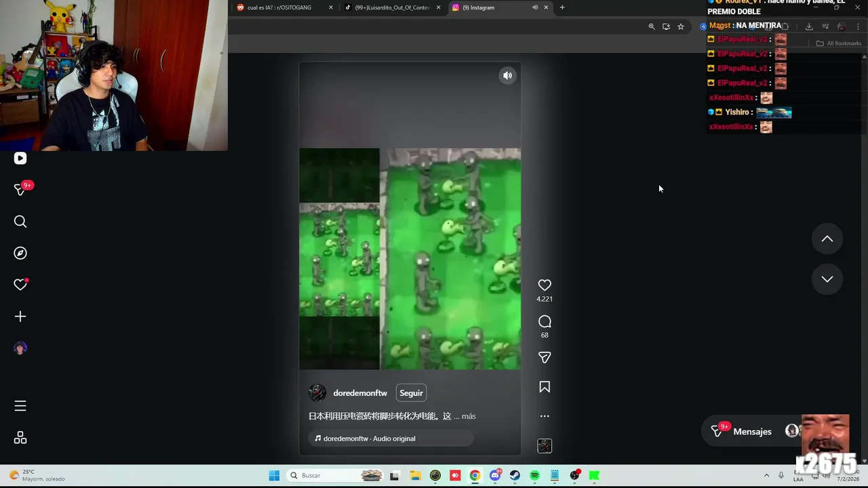868x488 pixels.
Task: Open profile avatar in Instagram sidebar
Action: [20, 348]
